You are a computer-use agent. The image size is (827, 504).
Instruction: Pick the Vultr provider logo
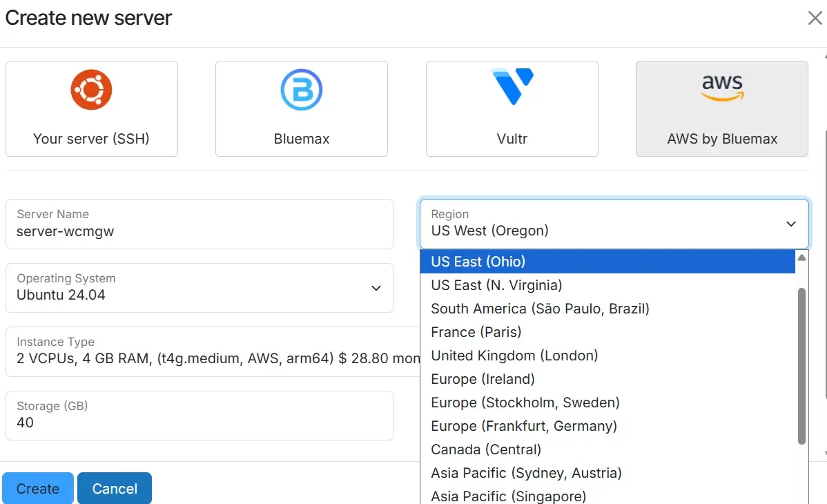click(x=512, y=87)
